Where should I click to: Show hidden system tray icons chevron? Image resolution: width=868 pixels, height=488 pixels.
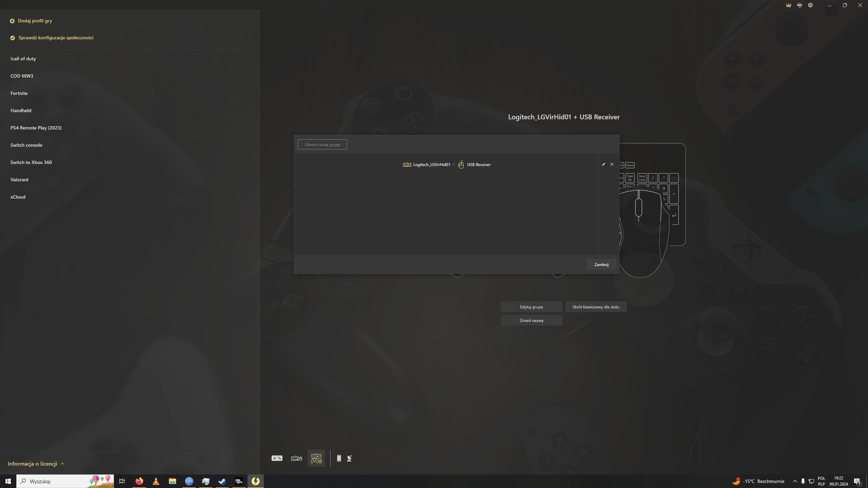(795, 481)
